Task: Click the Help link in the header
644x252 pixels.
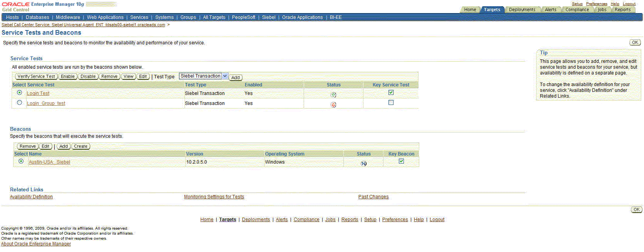Action: [615, 4]
